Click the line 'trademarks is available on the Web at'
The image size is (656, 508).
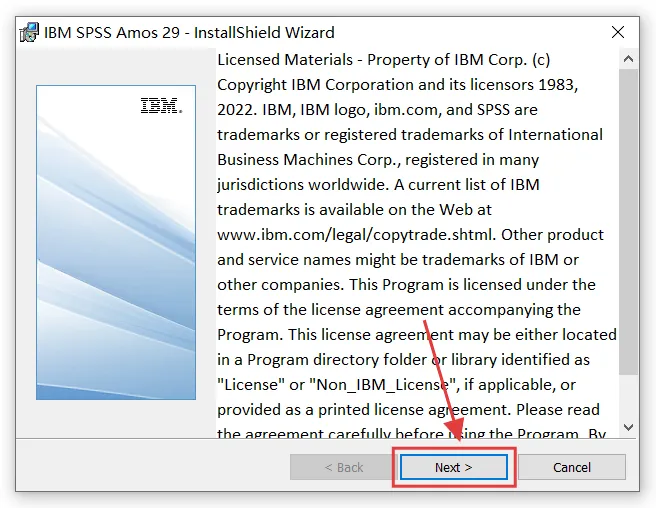(x=354, y=210)
